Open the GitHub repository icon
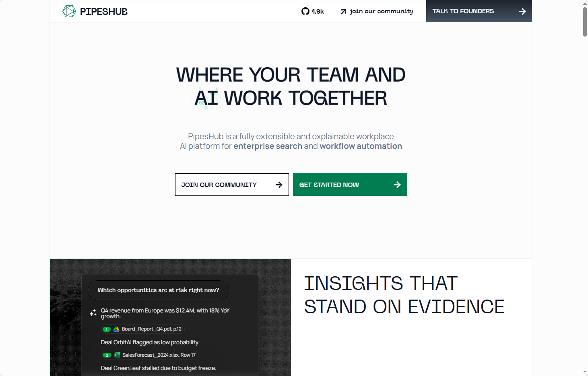 click(305, 11)
